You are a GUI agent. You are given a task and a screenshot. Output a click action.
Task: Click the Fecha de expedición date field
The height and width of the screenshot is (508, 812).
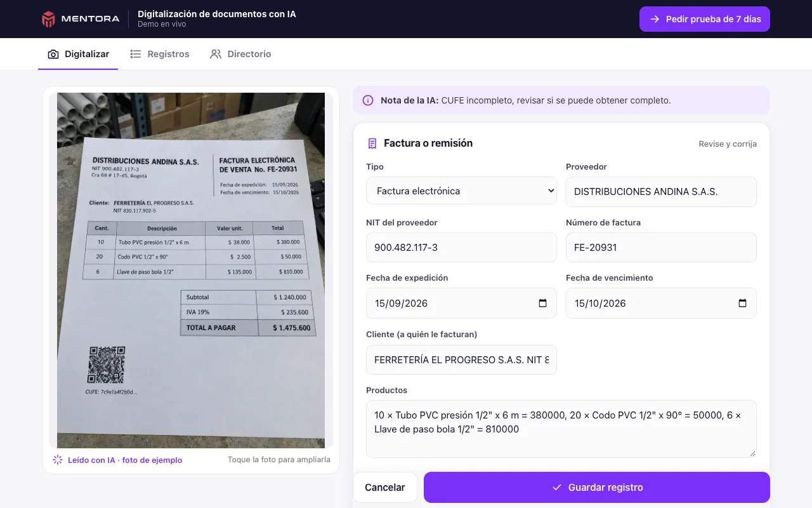coord(461,304)
